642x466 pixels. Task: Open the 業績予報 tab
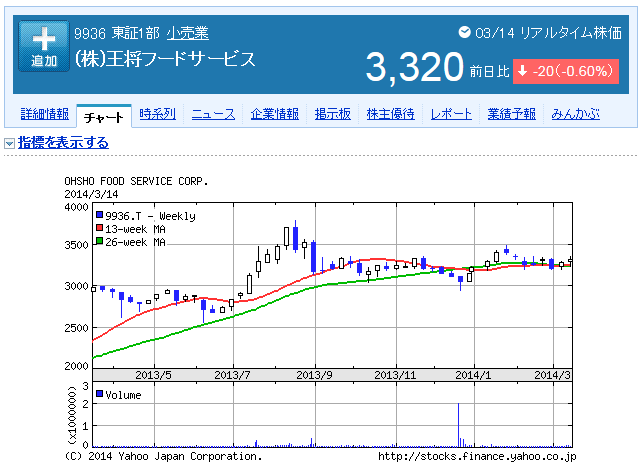click(x=511, y=114)
